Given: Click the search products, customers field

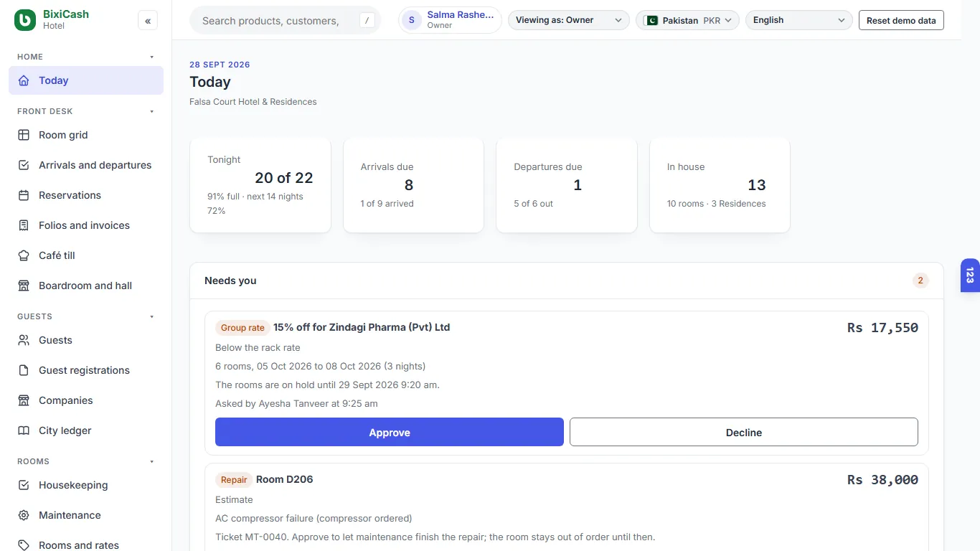Looking at the screenshot, I should point(285,21).
